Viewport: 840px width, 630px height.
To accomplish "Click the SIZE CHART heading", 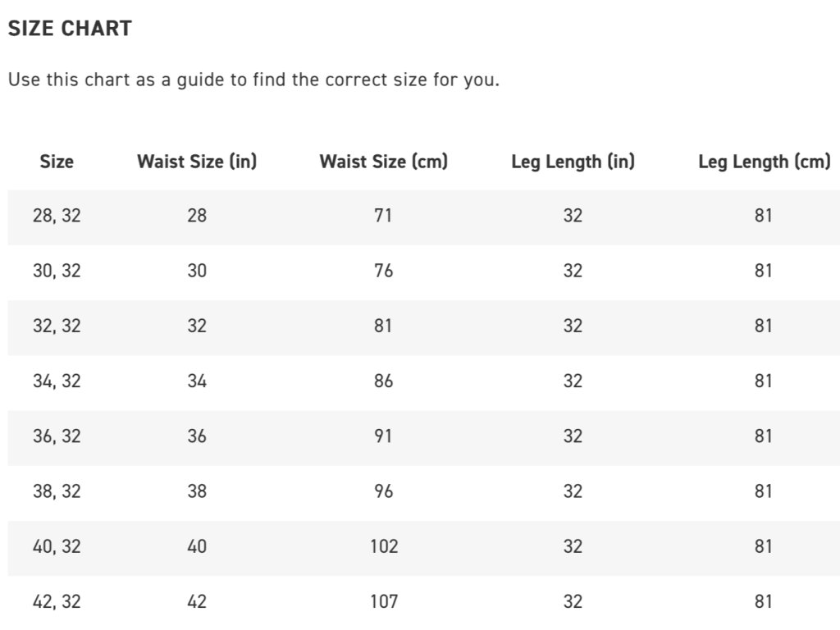I will (x=70, y=29).
